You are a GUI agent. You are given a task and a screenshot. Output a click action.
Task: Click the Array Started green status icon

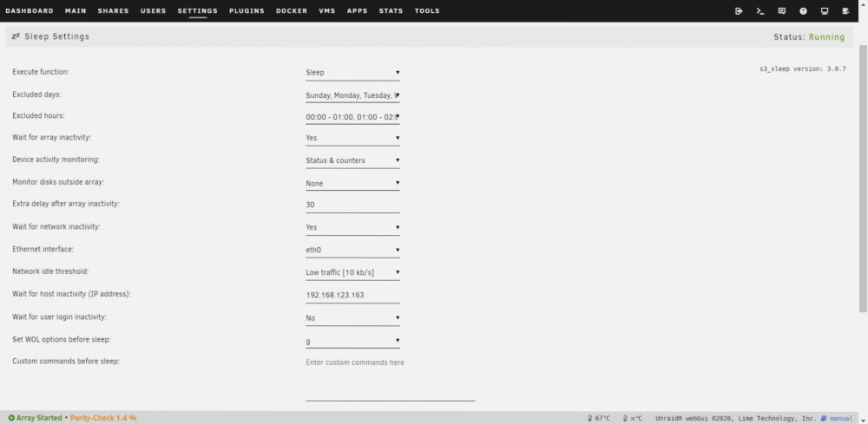tap(11, 418)
